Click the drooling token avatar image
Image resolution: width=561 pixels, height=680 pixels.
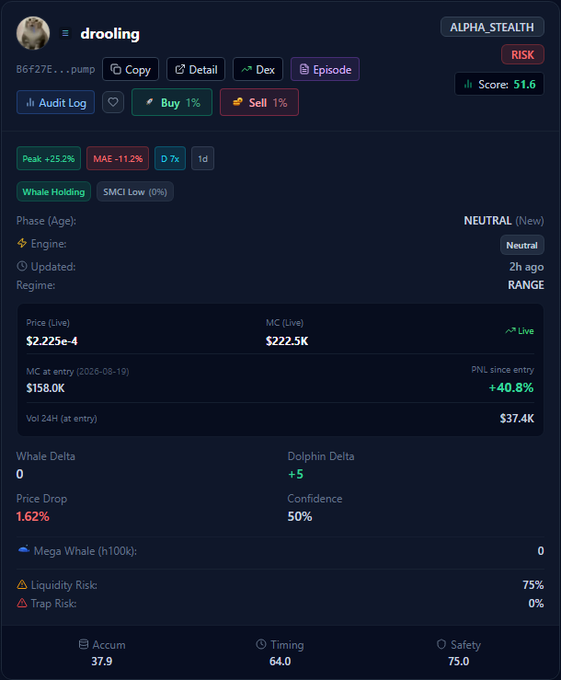[x=33, y=33]
